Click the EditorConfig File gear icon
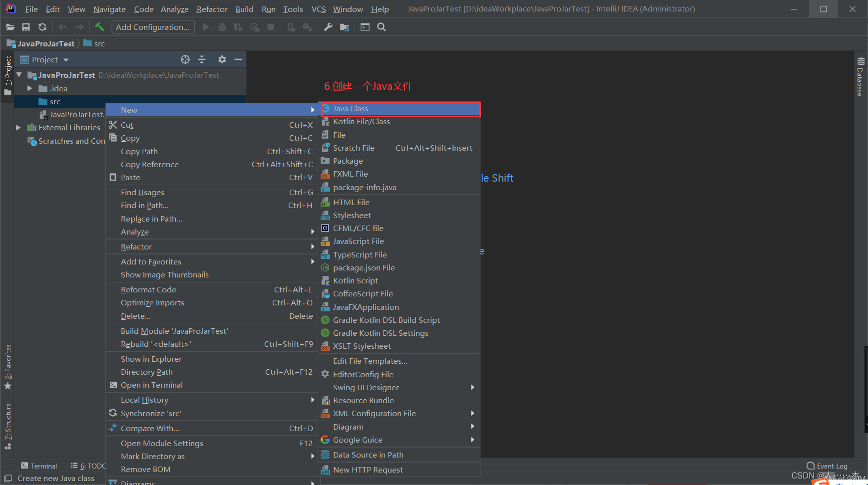The width and height of the screenshot is (868, 485). point(325,374)
